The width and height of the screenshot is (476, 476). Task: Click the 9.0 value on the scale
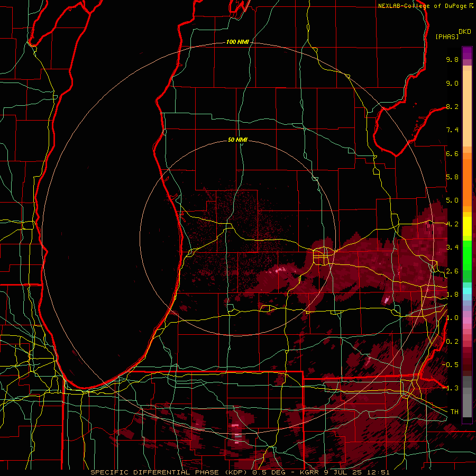[452, 83]
